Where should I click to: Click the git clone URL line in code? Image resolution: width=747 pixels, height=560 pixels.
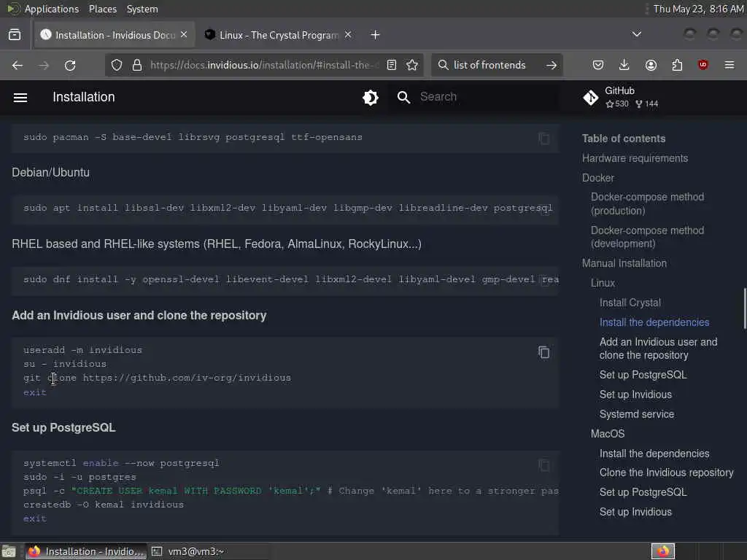pos(158,378)
